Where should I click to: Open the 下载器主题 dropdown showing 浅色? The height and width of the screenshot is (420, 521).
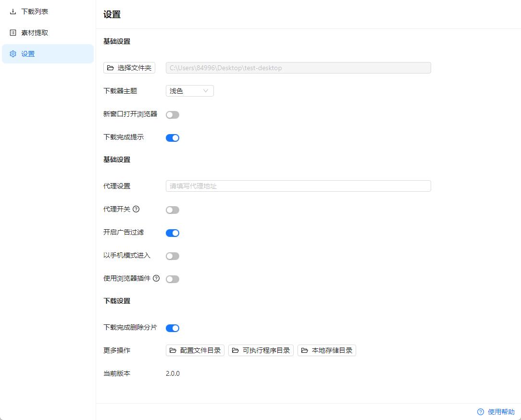(x=189, y=91)
